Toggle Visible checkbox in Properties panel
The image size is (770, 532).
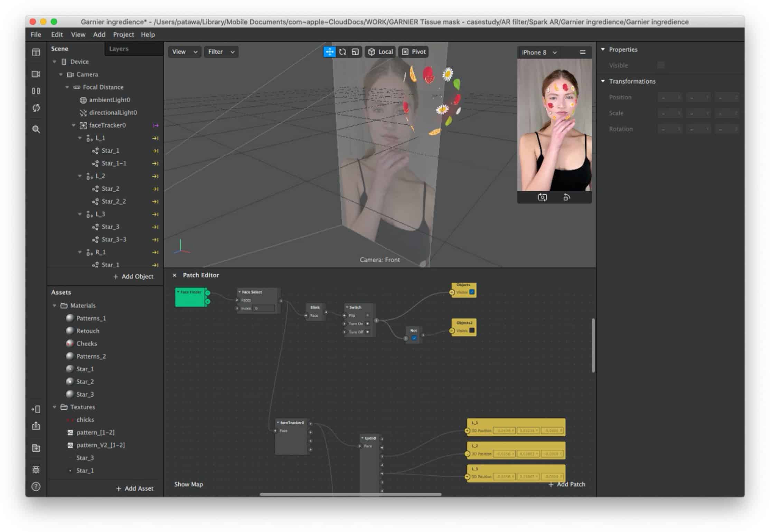pos(661,65)
